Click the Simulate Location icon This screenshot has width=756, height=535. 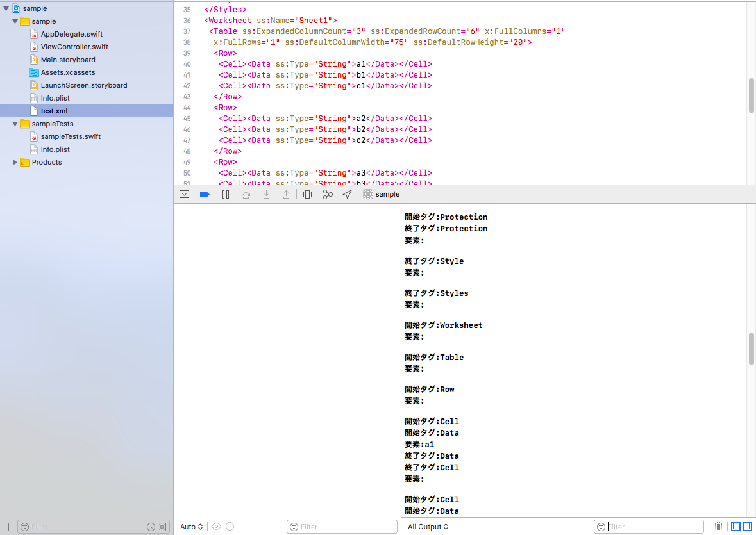[347, 194]
